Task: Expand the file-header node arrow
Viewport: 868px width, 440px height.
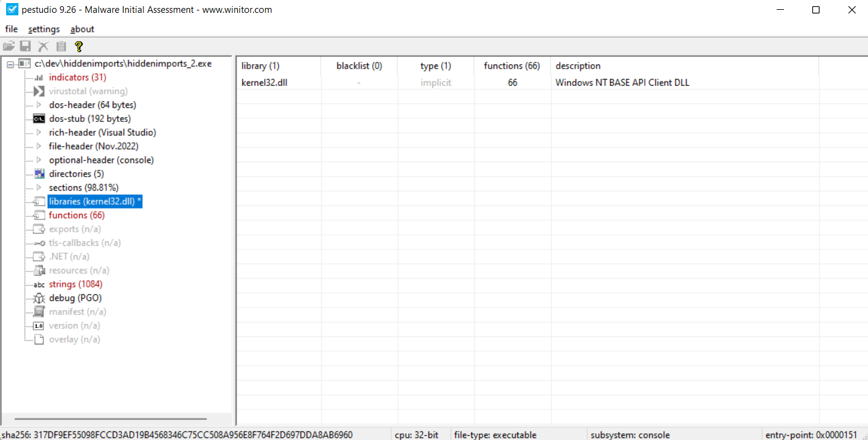Action: pos(39,146)
